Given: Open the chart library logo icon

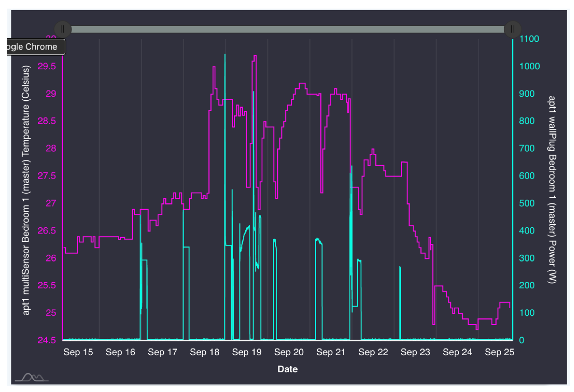Looking at the screenshot, I should click(x=32, y=377).
